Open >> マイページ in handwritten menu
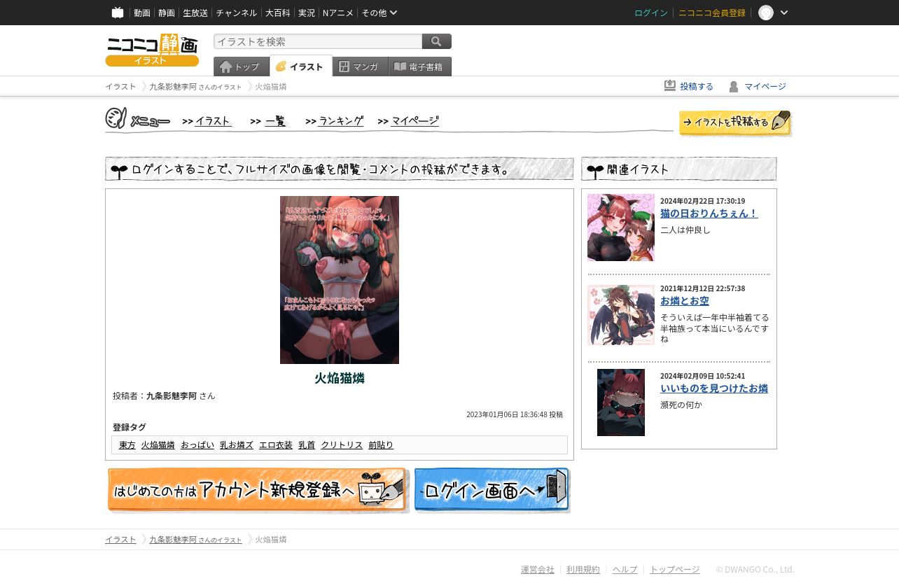 (408, 121)
